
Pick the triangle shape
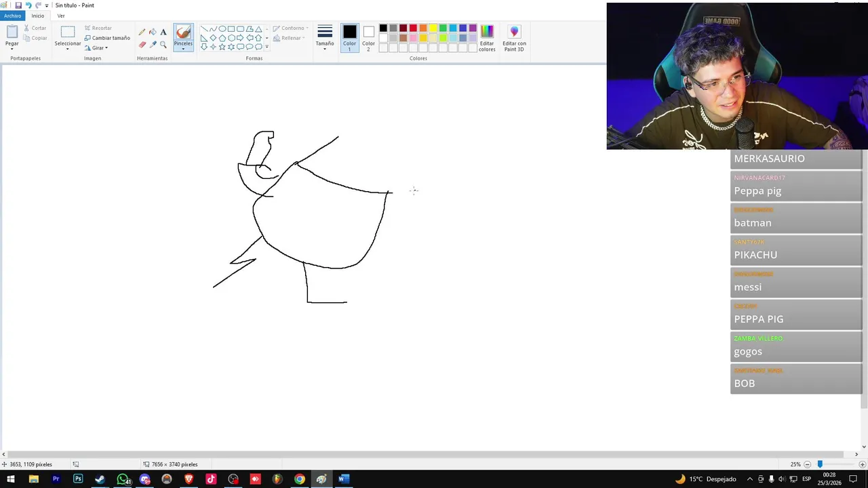[x=258, y=29]
